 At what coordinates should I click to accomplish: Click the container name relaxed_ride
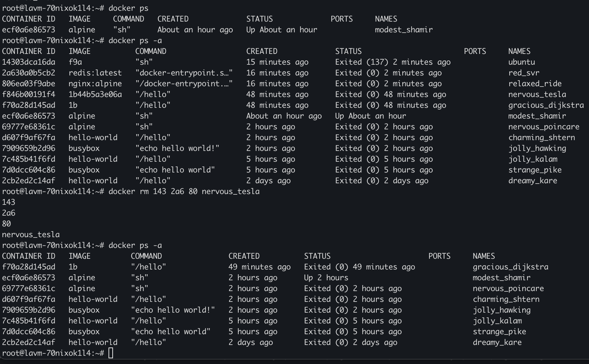click(535, 84)
